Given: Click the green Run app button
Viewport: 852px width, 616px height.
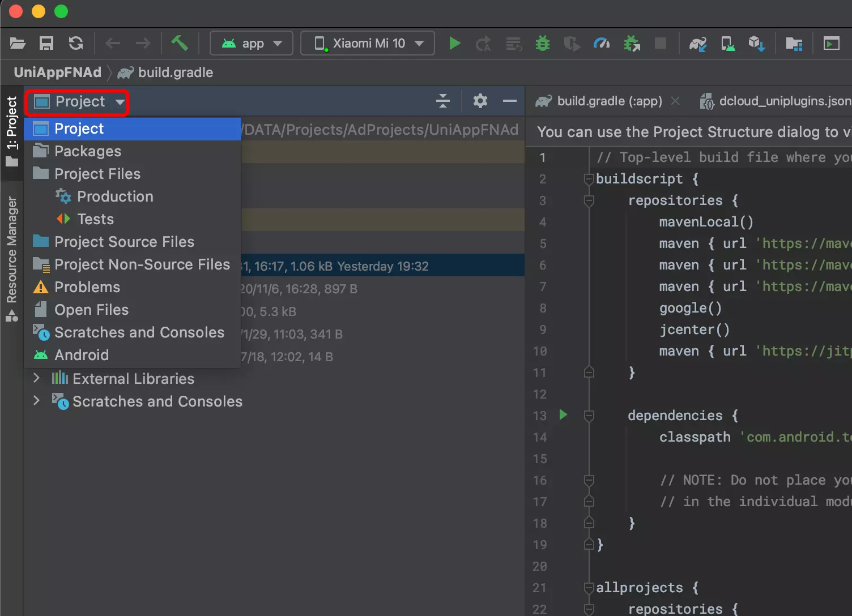Looking at the screenshot, I should (454, 44).
